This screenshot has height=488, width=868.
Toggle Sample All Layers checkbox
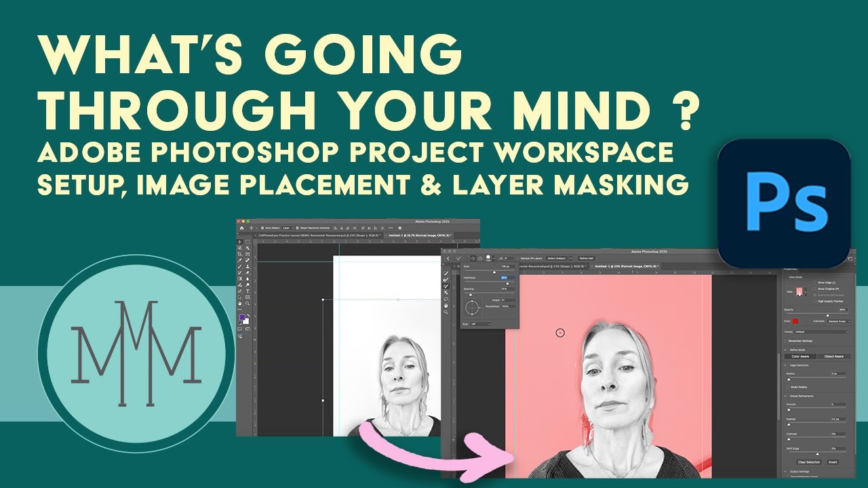coord(517,258)
